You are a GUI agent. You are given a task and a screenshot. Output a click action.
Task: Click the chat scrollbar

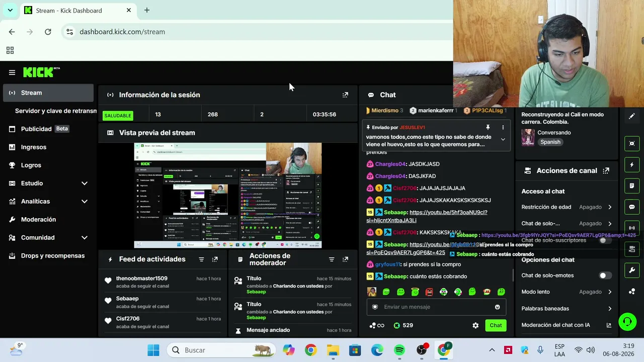[x=513, y=276]
